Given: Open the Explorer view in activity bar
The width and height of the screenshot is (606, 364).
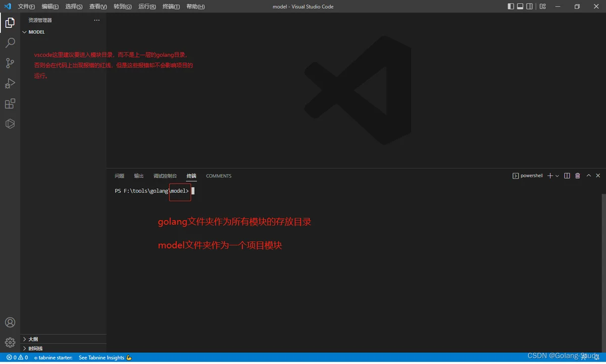Looking at the screenshot, I should tap(10, 23).
